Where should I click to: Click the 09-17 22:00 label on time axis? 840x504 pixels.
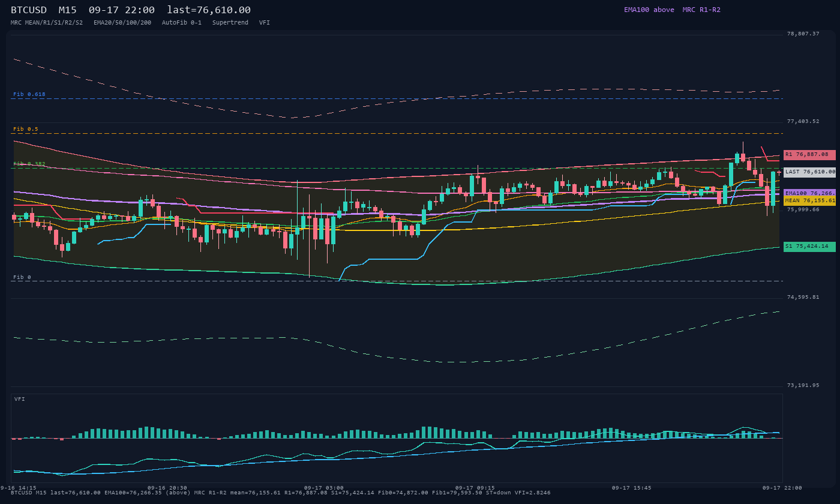(782, 488)
